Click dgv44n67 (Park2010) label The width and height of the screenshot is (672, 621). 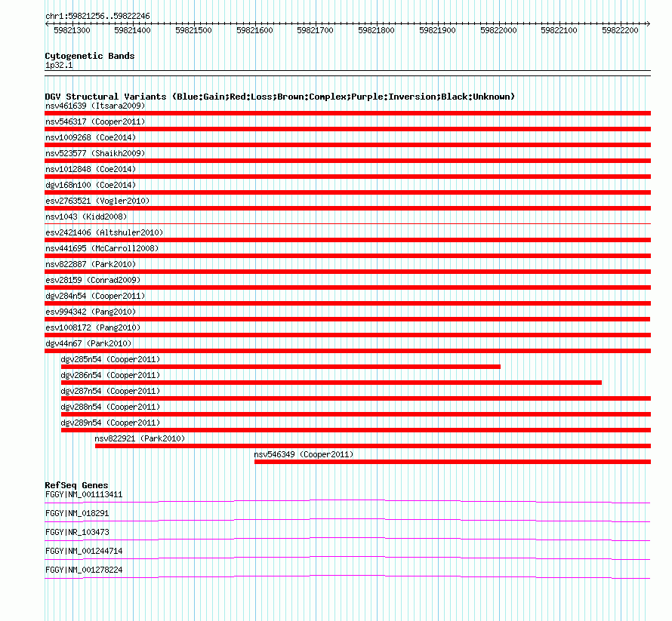coord(88,343)
